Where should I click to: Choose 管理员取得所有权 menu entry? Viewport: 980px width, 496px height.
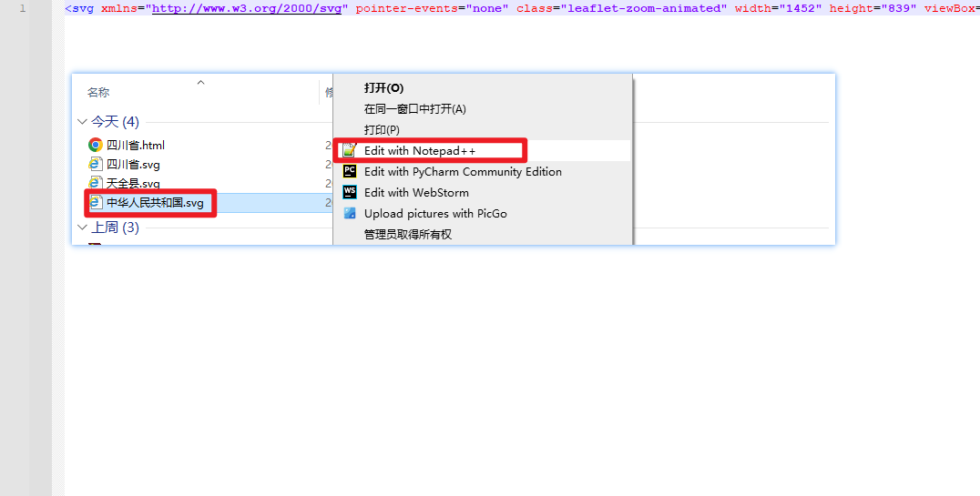(x=408, y=234)
